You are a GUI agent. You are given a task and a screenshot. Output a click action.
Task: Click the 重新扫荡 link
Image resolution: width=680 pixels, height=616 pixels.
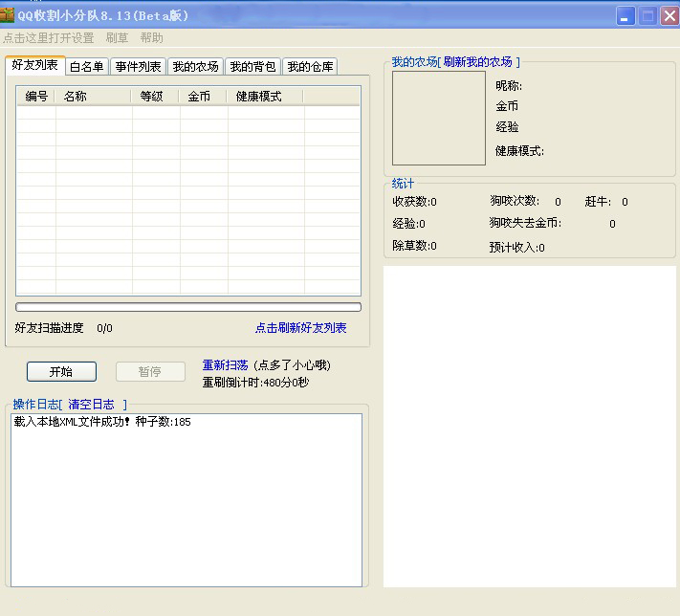(225, 365)
